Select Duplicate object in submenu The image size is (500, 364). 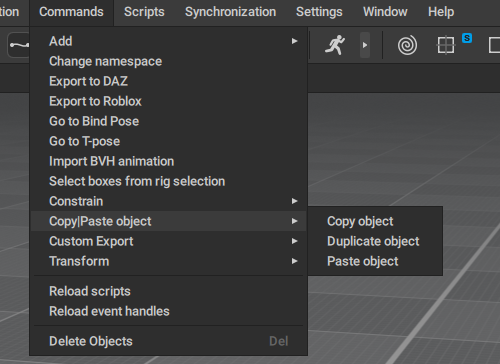tap(375, 241)
